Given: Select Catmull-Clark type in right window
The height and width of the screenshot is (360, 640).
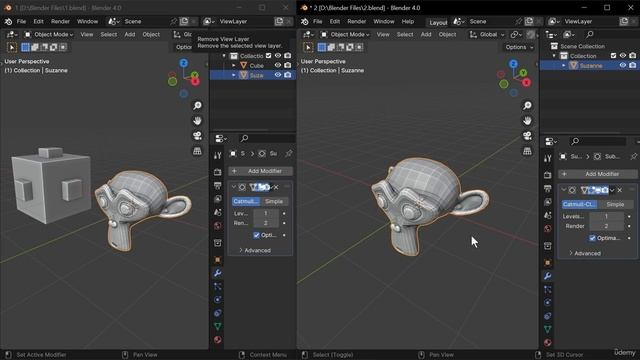Looking at the screenshot, I should (x=579, y=204).
